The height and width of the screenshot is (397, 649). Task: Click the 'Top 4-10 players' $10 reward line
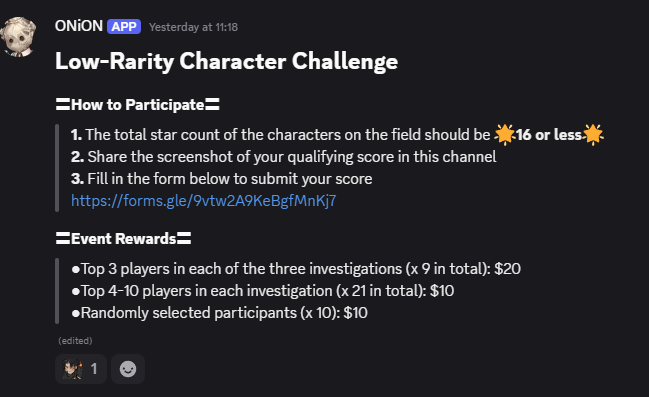263,291
